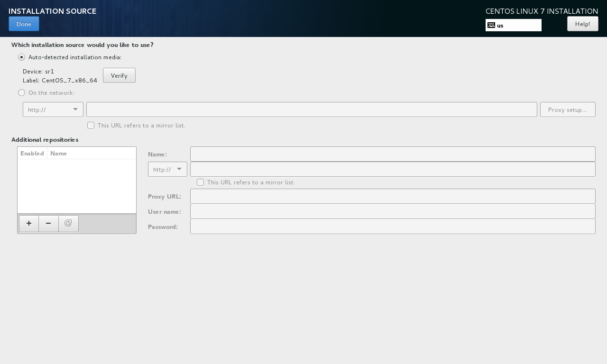Click the User name field

pyautogui.click(x=392, y=211)
